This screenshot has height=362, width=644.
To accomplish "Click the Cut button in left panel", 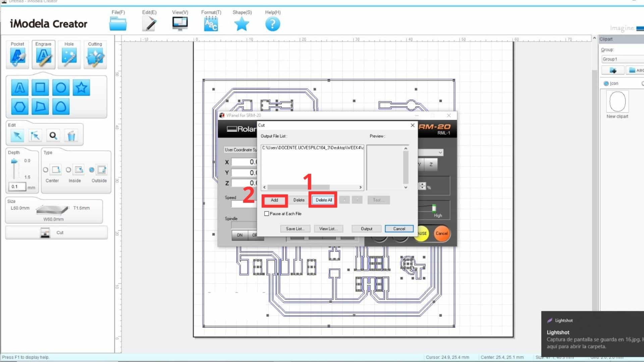I will [56, 233].
